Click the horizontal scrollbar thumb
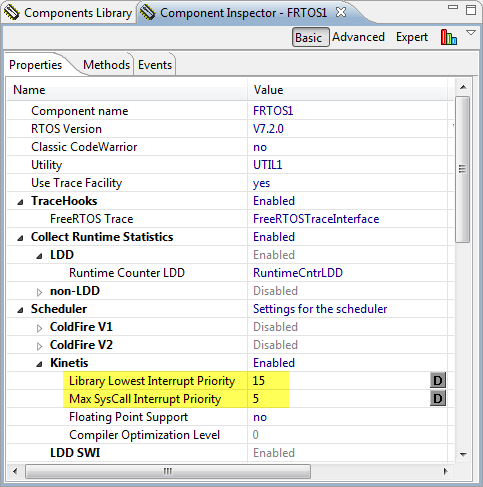Image resolution: width=483 pixels, height=487 pixels. (168, 472)
